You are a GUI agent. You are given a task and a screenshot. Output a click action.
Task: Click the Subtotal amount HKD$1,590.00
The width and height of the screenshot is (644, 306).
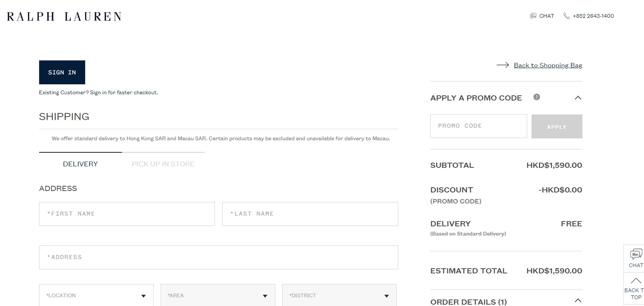pyautogui.click(x=554, y=165)
